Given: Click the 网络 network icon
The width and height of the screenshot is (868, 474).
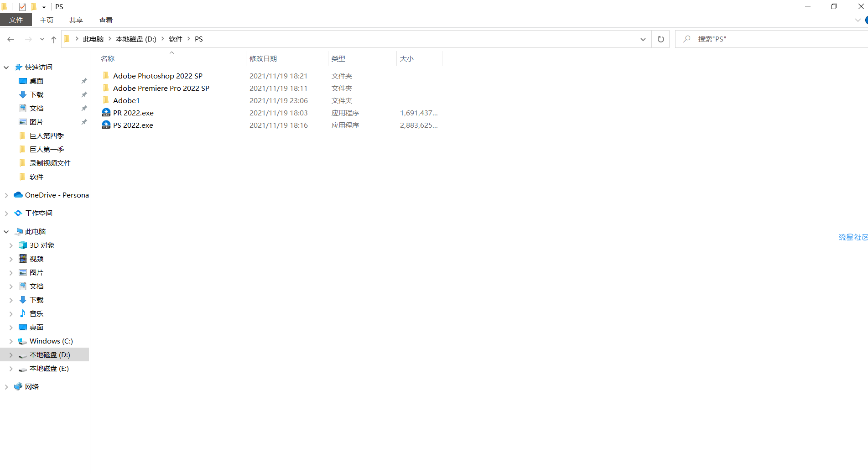Looking at the screenshot, I should tap(18, 386).
